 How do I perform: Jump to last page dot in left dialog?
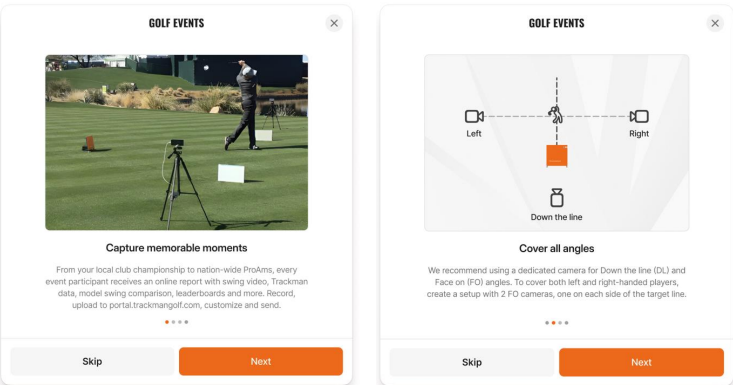pyautogui.click(x=186, y=322)
